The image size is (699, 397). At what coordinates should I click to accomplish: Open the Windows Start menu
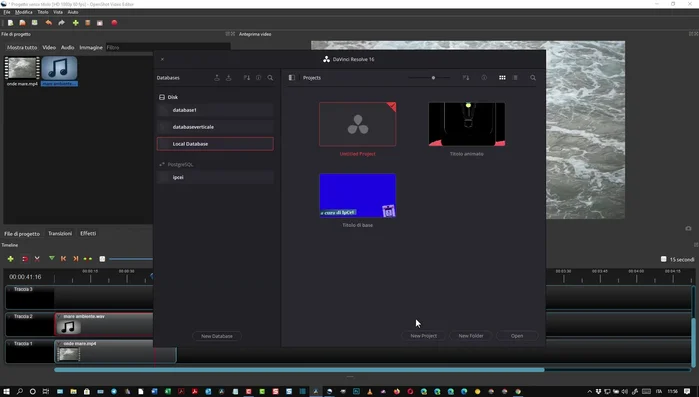[6, 392]
